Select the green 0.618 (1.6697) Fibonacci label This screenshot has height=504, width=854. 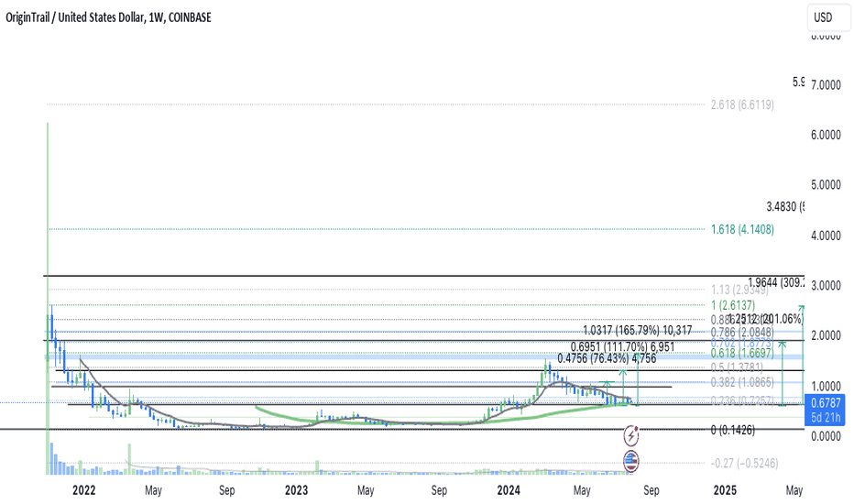[x=743, y=353]
